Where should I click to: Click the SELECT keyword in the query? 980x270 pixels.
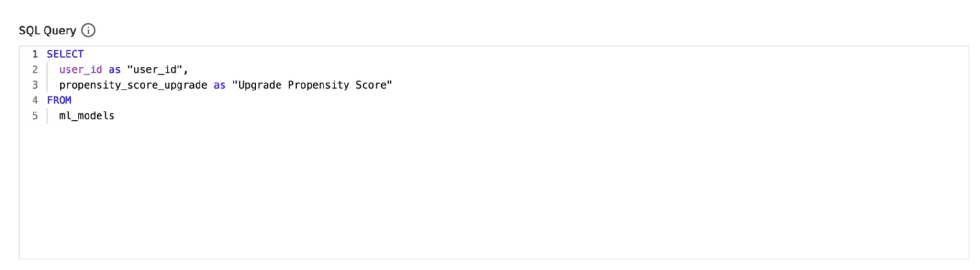point(65,54)
